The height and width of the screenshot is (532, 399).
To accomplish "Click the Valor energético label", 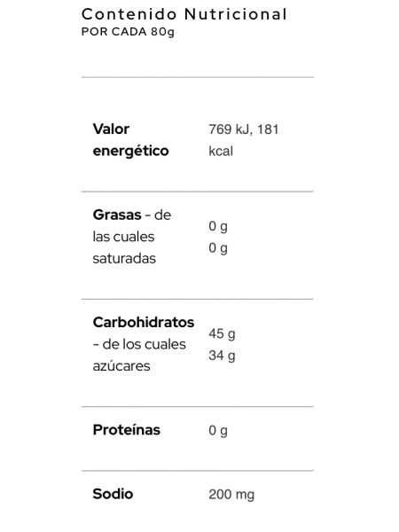I will [x=130, y=140].
